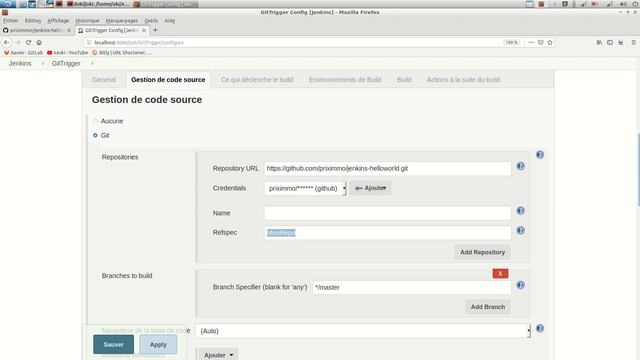
Task: Open the Bitly URL Shortener bookmark
Action: (x=122, y=53)
